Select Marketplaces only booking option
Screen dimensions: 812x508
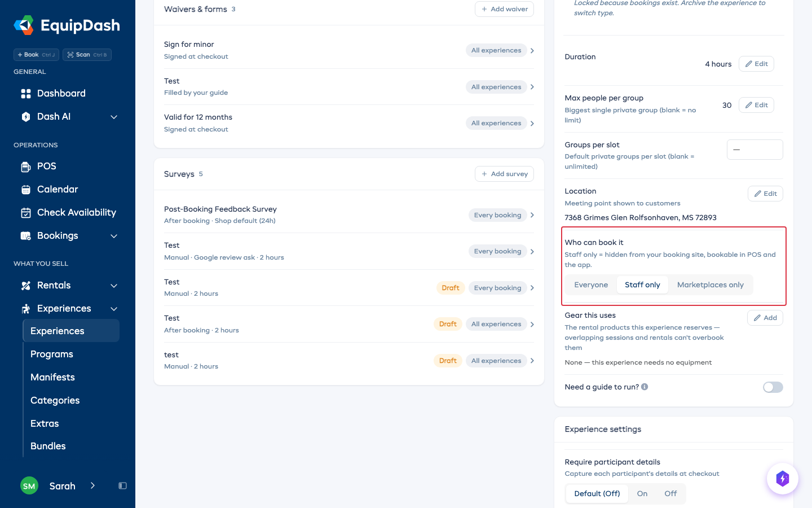(710, 285)
